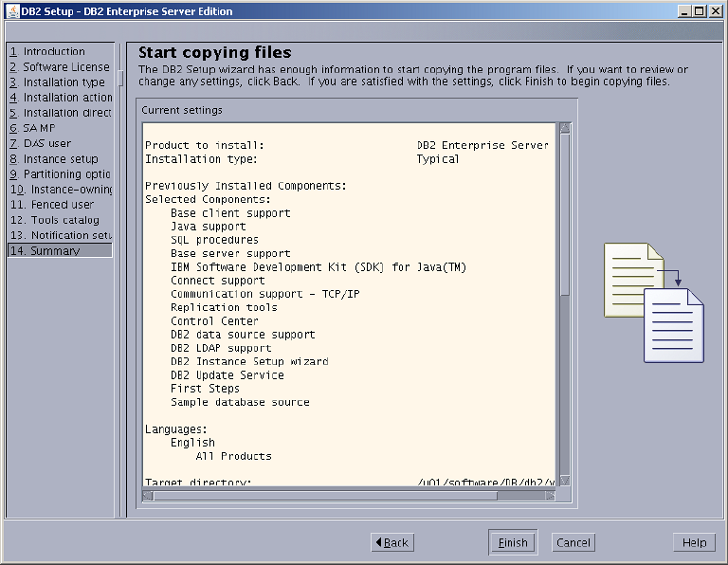Click 'DB2 LDAP support' line

tap(221, 348)
